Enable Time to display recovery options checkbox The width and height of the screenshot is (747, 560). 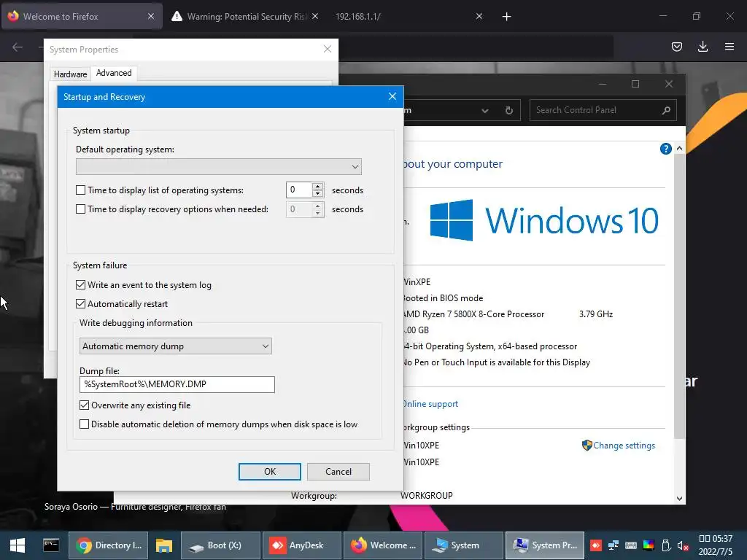pos(80,209)
